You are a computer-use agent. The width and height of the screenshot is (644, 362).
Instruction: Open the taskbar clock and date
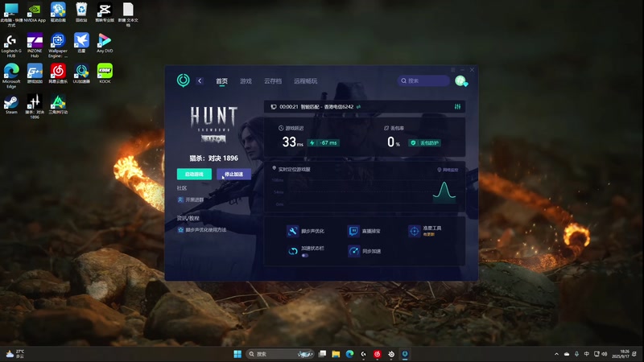(x=621, y=354)
